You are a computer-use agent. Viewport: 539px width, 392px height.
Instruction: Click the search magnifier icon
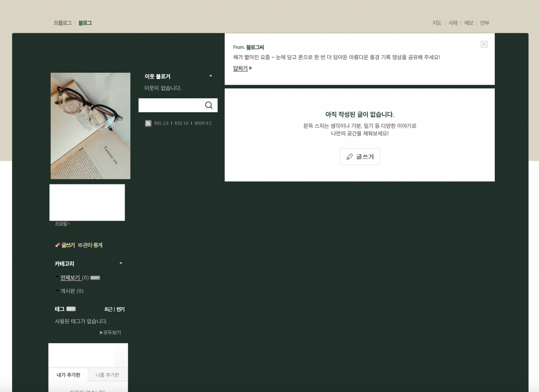point(209,105)
